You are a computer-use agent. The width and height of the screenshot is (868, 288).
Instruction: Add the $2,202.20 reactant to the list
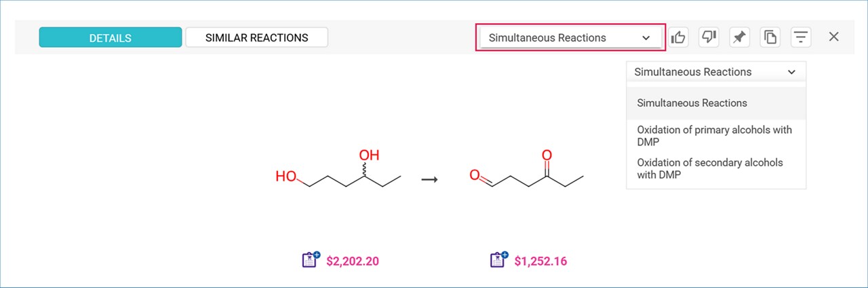coord(311,260)
